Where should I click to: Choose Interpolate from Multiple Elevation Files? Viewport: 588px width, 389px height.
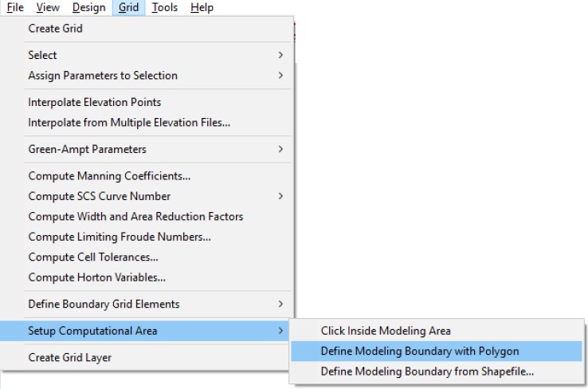tap(129, 123)
